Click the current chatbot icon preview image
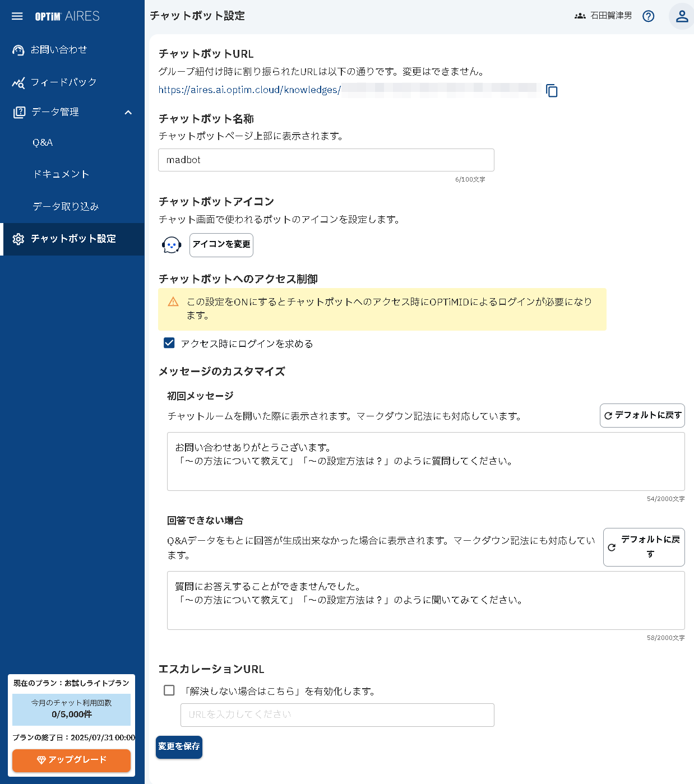 [x=172, y=245]
